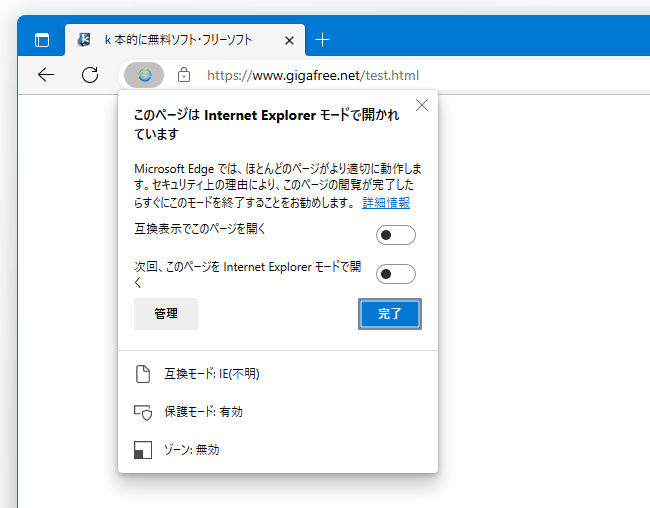Open a new tab with plus icon
This screenshot has height=508, width=650.
point(322,40)
